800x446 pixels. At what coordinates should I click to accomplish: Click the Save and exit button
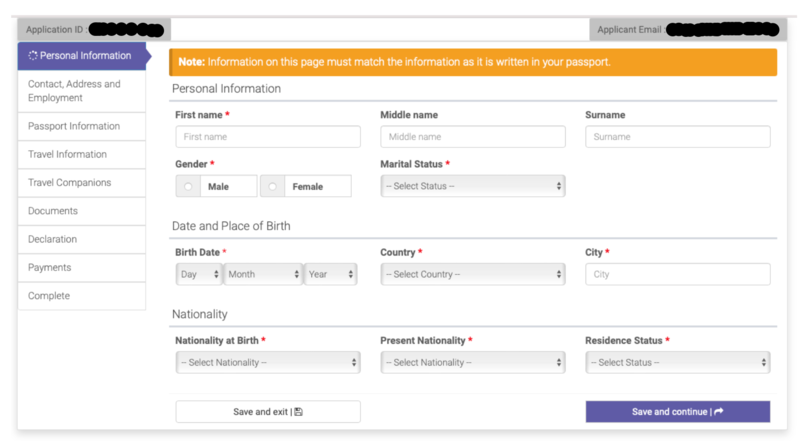pyautogui.click(x=267, y=411)
